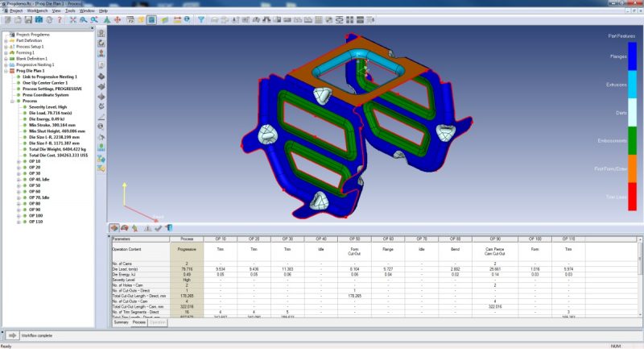
Task: Click the green axis triad icon
Action: (107, 19)
